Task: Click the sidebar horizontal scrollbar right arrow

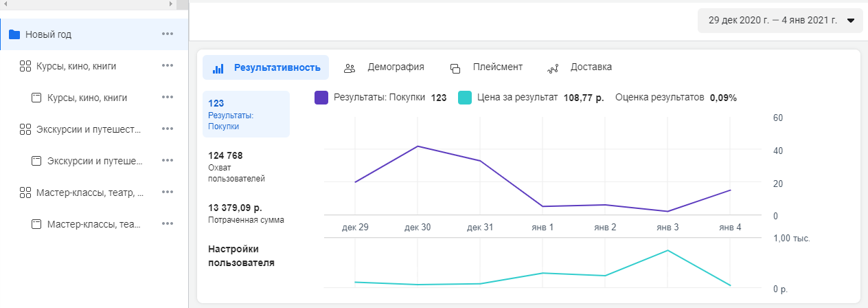Action: click(x=171, y=4)
